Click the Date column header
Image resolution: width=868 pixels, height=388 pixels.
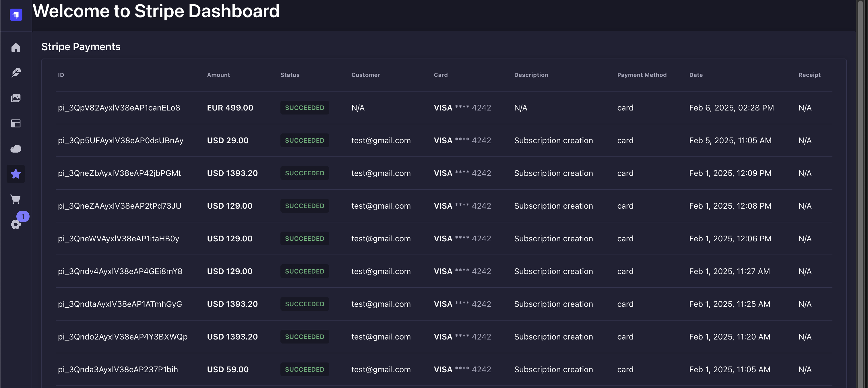[696, 75]
